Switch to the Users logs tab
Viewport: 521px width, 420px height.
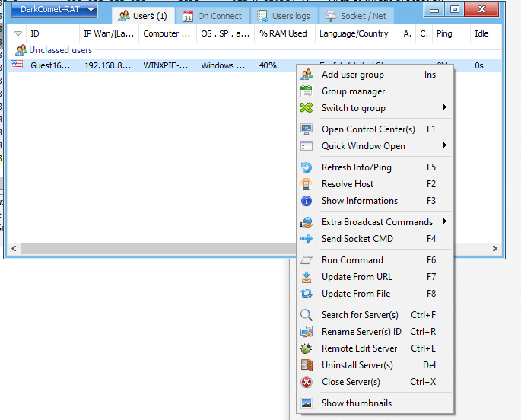click(x=285, y=16)
